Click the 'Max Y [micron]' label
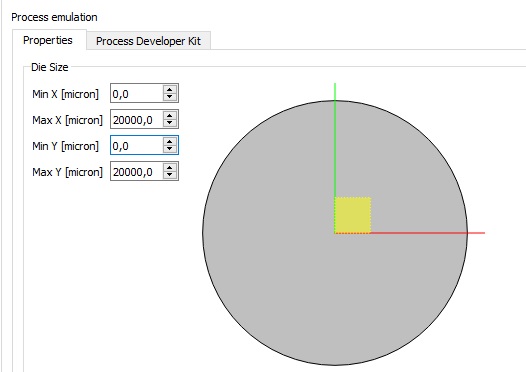Image resolution: width=526 pixels, height=372 pixels. pos(67,172)
